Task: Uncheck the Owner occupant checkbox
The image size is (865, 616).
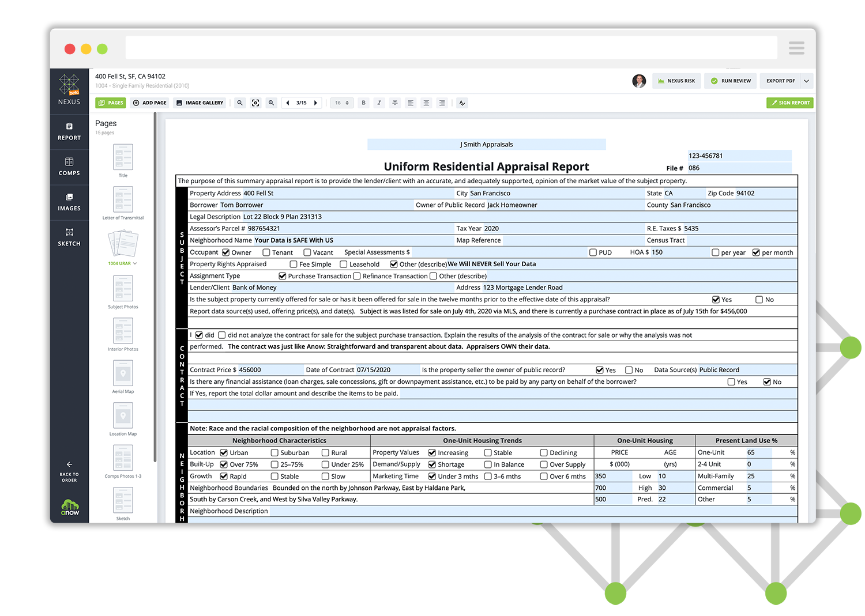Action: [x=226, y=252]
